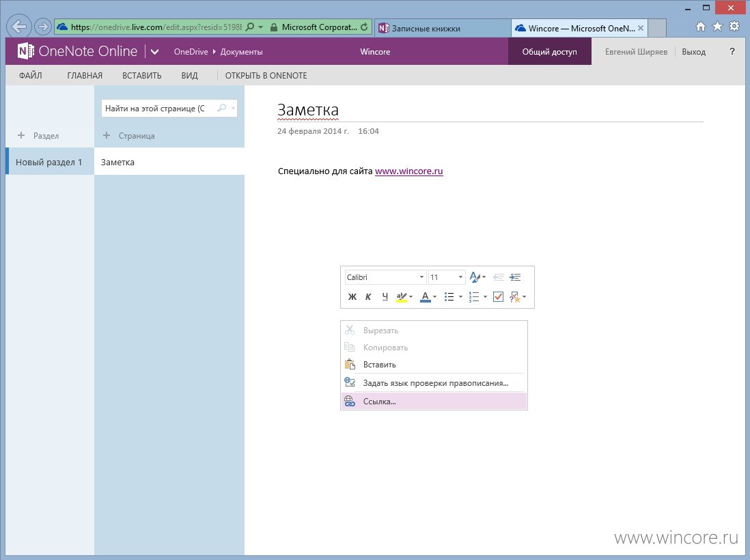750x560 pixels.
Task: Switch to the ВСТАВИТЬ ribbon tab
Action: click(141, 76)
